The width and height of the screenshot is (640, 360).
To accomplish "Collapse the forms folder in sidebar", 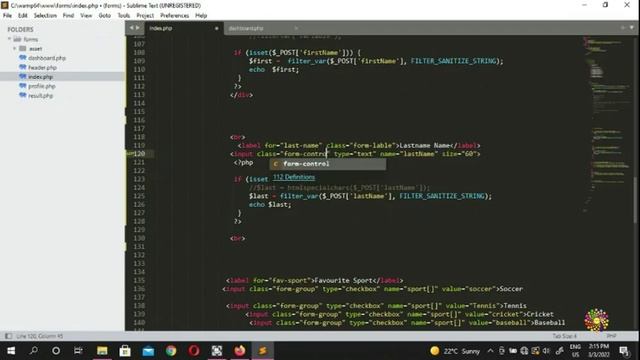I will click(9, 39).
